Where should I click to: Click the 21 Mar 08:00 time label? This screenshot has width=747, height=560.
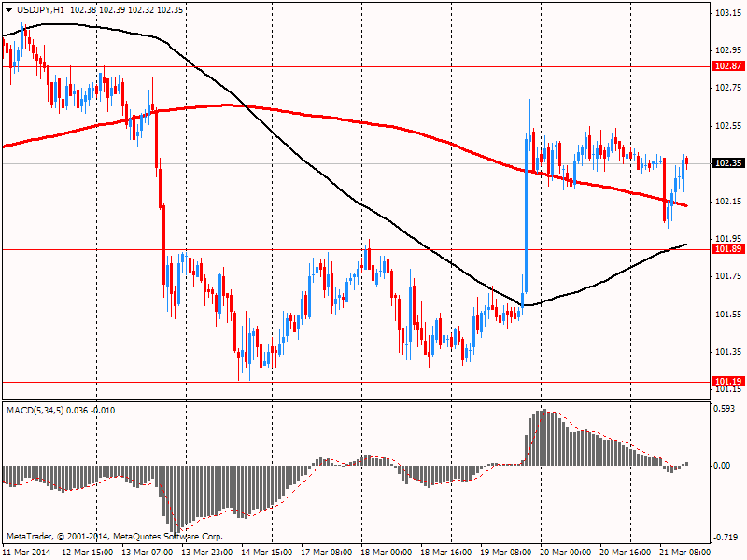(x=684, y=553)
